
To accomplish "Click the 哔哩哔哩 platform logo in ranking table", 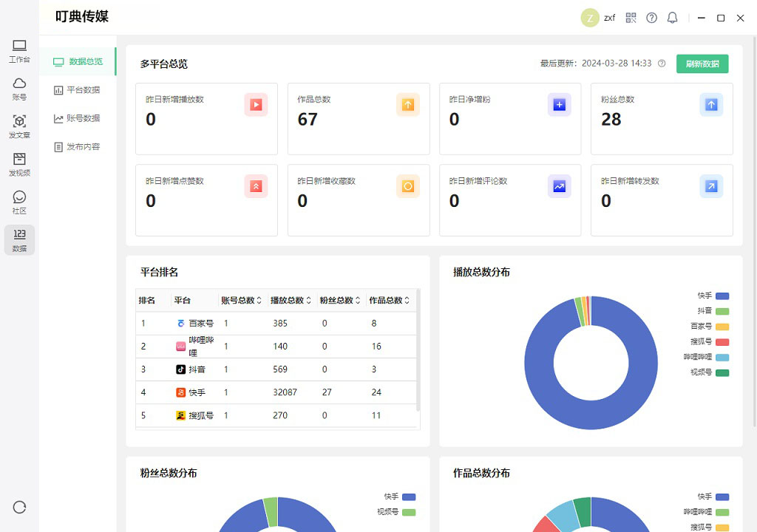I will 180,347.
